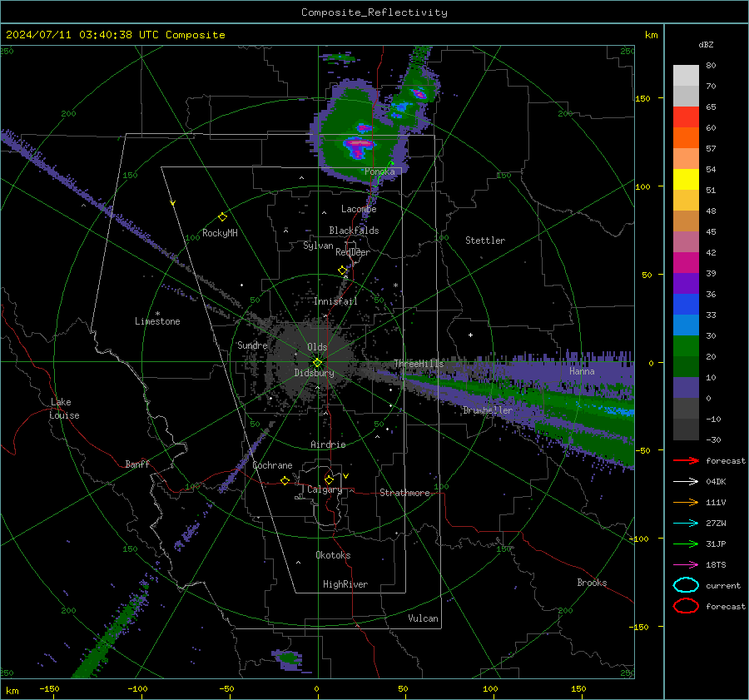This screenshot has width=749, height=700.
Task: Click the Strathmore town label
Action: pos(404,493)
